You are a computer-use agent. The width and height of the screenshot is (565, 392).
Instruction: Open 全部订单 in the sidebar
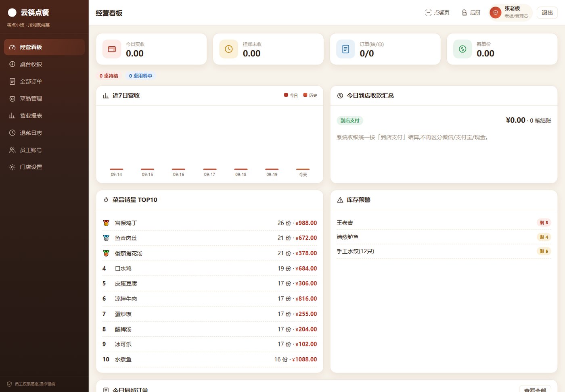pyautogui.click(x=44, y=81)
